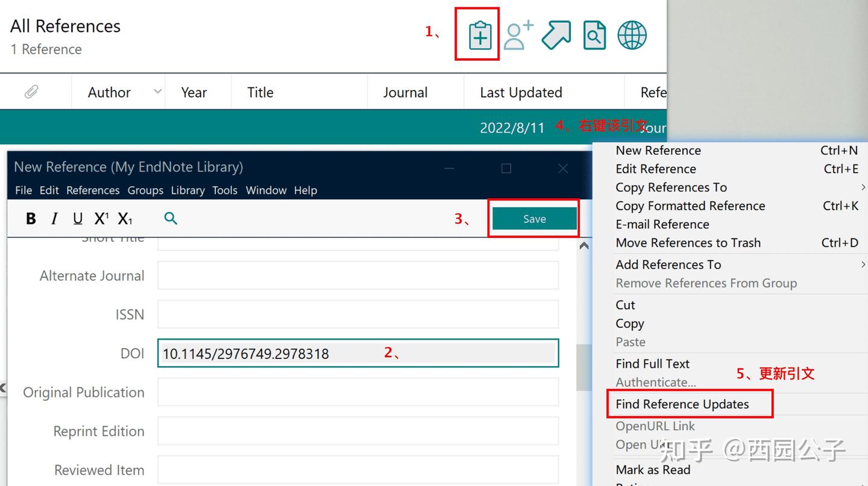Viewport: 868px width, 486px height.
Task: Choose Find Full Text in context menu
Action: pyautogui.click(x=652, y=364)
